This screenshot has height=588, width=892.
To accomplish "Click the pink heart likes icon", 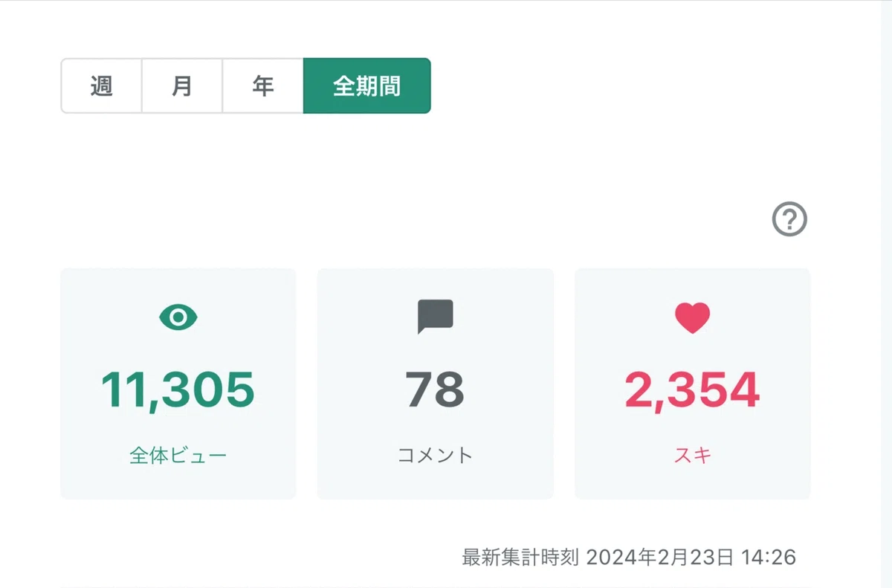I will coord(693,318).
